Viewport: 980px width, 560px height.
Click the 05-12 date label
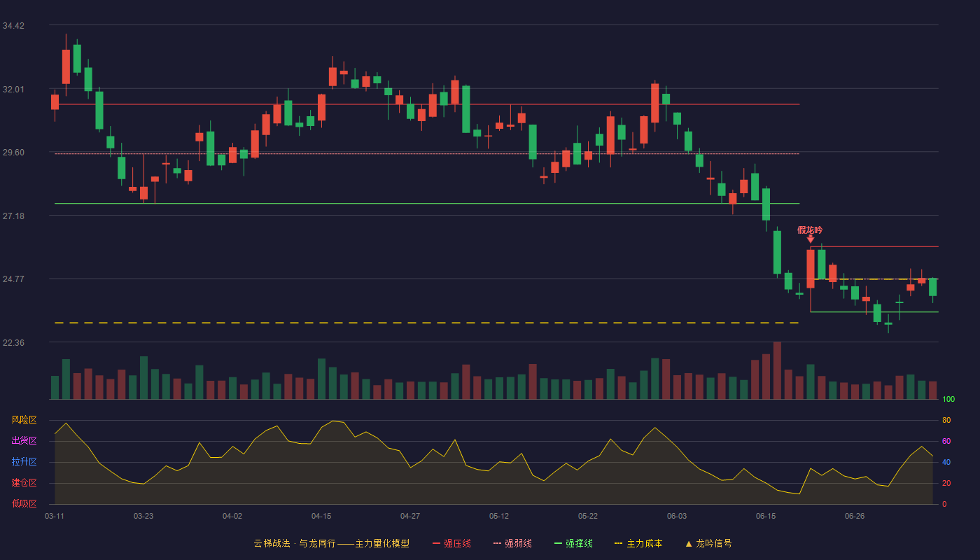tap(499, 516)
